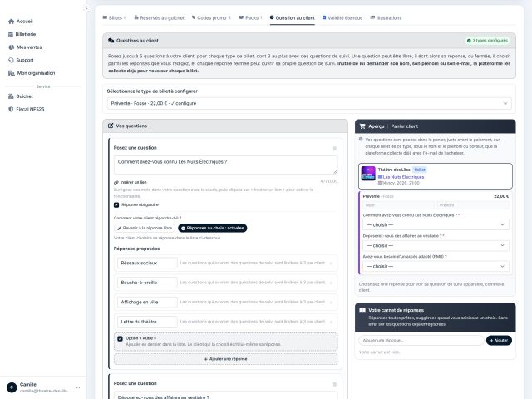
Task: Open the ticket type dropdown Prévente - Fosse
Action: 309,103
